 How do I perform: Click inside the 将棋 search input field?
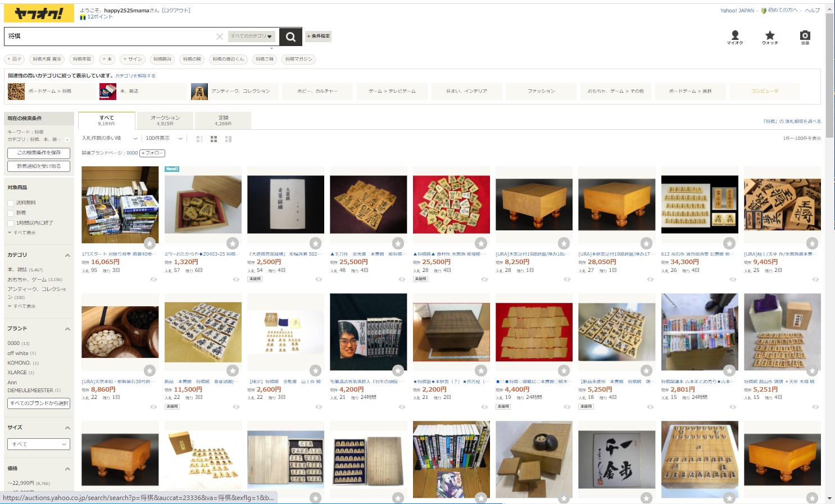[x=110, y=37]
